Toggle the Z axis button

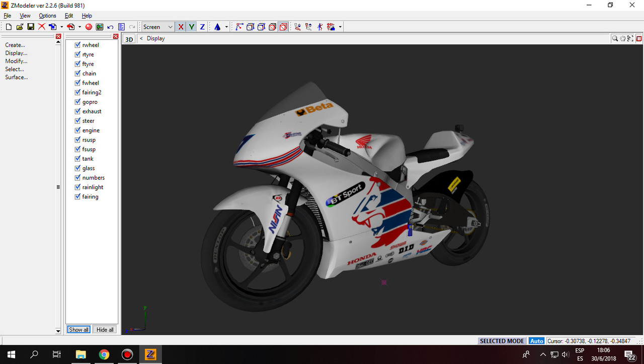coord(202,27)
